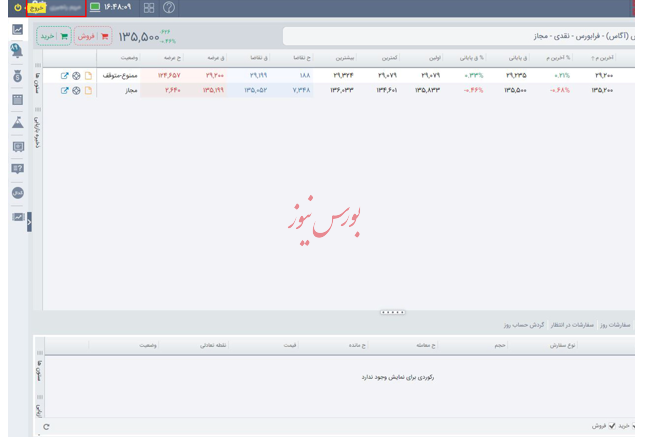Screen dimensions: 647x440
Task: Click the فروش (sell) button
Action: coord(93,36)
